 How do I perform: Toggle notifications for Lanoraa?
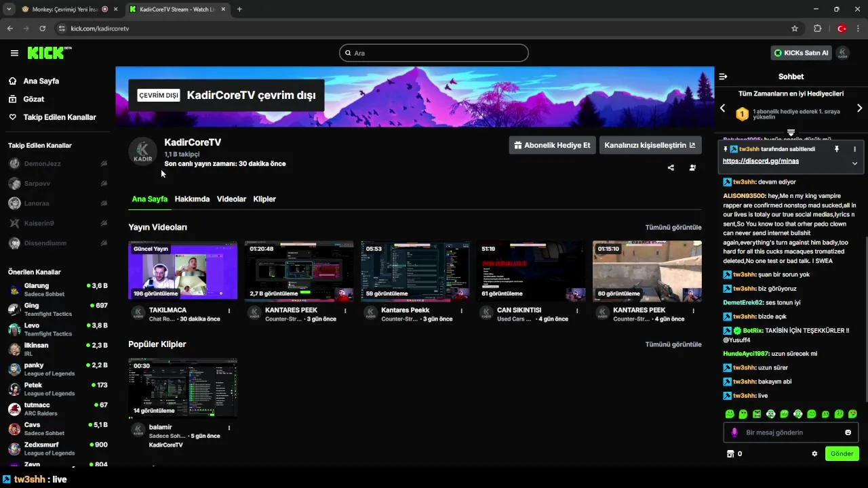pos(104,203)
